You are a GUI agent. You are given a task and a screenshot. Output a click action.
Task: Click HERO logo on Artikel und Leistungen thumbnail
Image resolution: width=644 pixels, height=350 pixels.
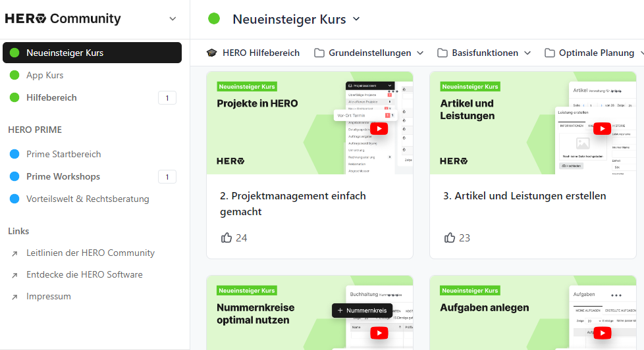tap(454, 161)
